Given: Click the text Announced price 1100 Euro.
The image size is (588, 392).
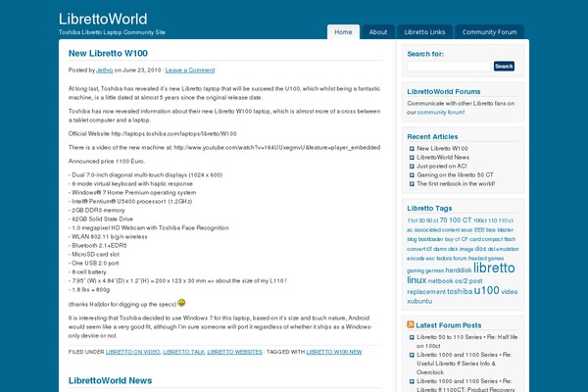Looking at the screenshot, I should tap(107, 162).
